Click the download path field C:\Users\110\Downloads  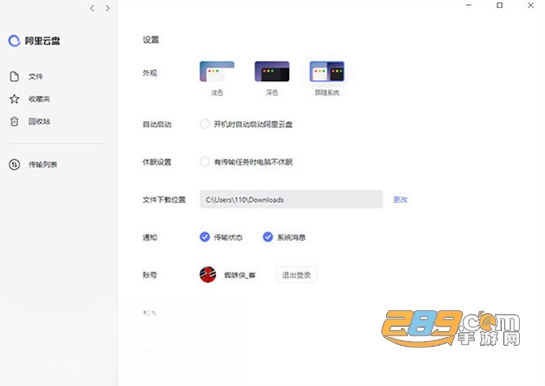coord(291,199)
